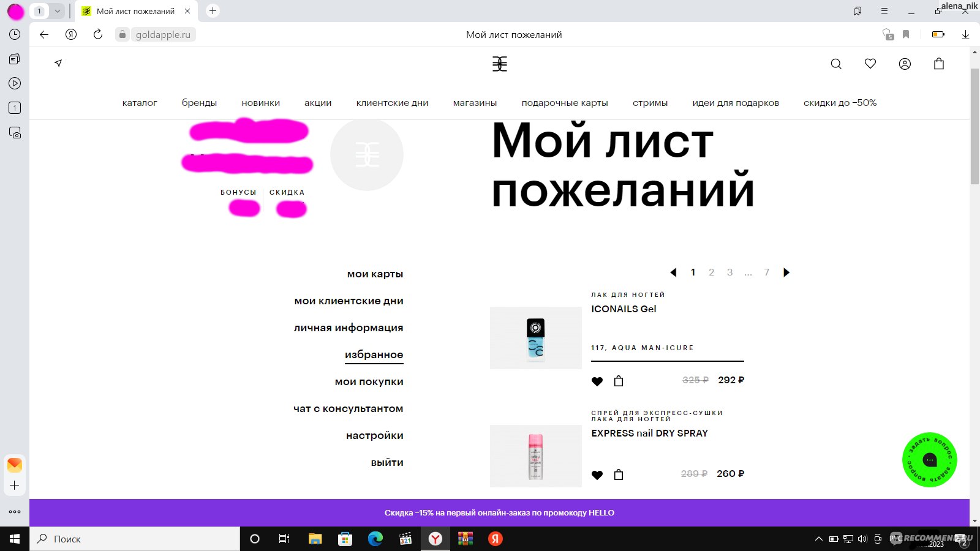Open 'EXPRESS nail DRY SPRAY' product title
This screenshot has width=980, height=551.
click(649, 433)
